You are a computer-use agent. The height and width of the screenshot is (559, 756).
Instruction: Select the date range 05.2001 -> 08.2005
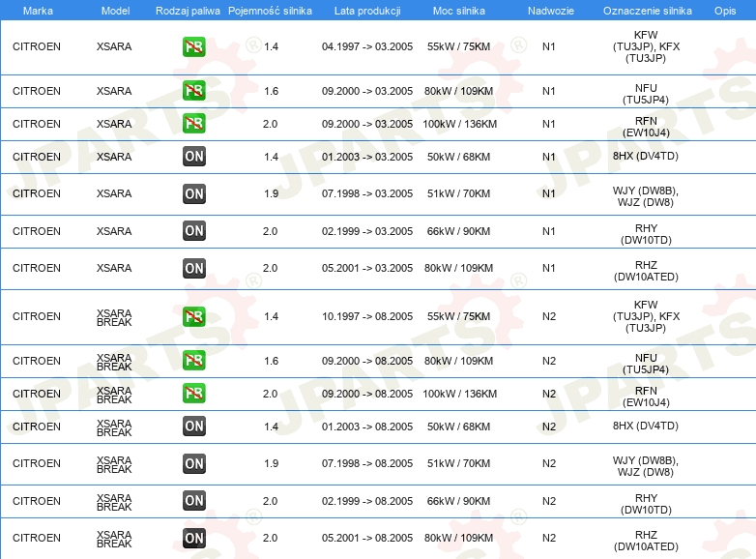click(x=367, y=538)
